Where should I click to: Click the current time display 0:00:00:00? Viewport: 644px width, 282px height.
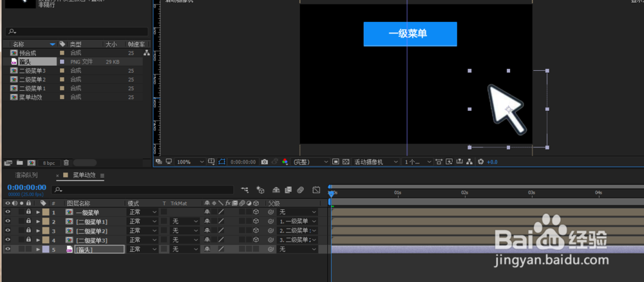point(26,187)
